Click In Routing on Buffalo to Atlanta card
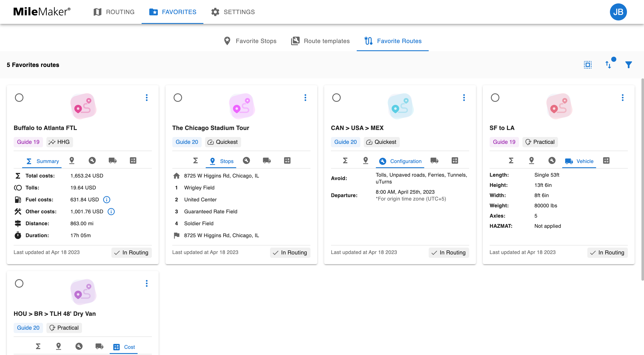Screen dimensions: 644x355 click(x=131, y=253)
